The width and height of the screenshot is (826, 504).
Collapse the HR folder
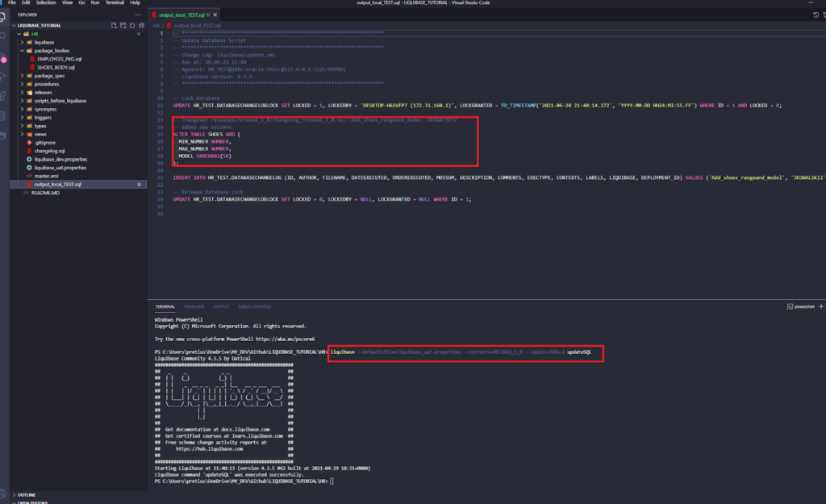point(78,34)
